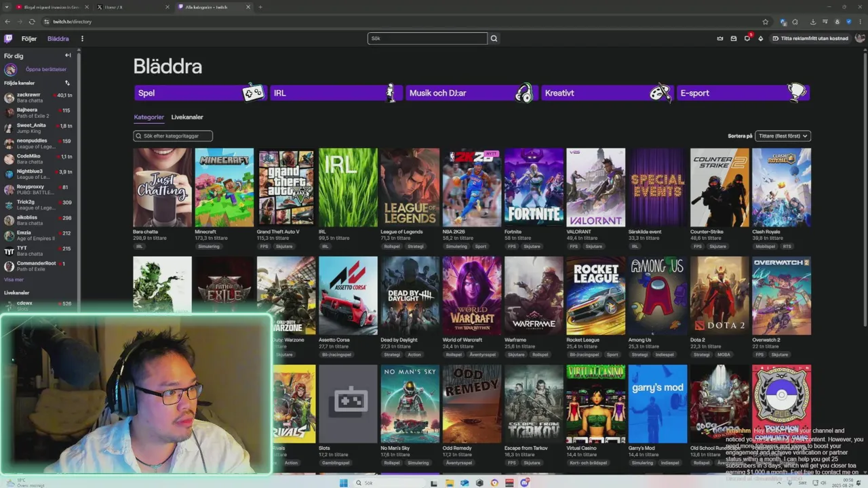
Task: Collapse the För dig sidebar
Action: click(x=68, y=56)
